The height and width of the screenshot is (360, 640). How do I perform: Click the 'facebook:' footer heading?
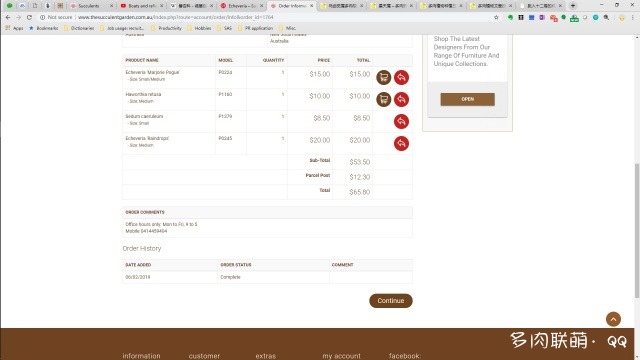[x=404, y=356]
